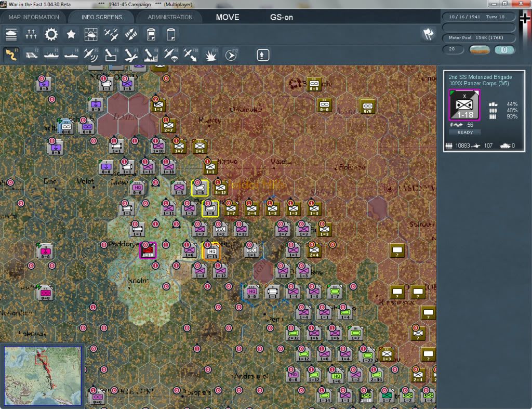
Task: Click the field showing 20
Action: [x=453, y=49]
